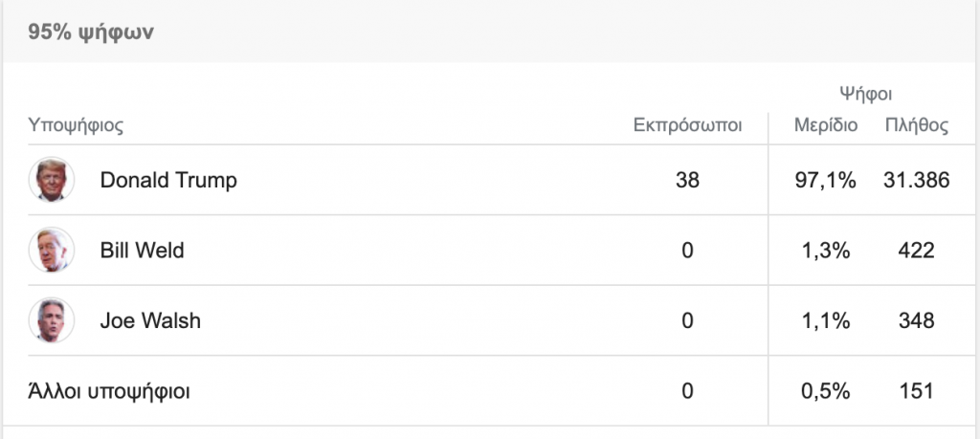Viewport: 980px width, 439px height.
Task: Click Trump's 38 delegates value
Action: [687, 180]
